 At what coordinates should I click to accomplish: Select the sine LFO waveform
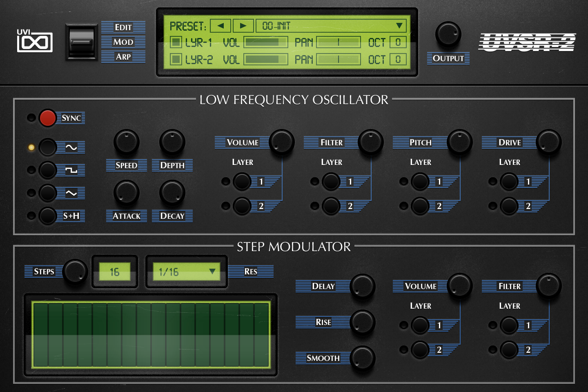[x=47, y=147]
